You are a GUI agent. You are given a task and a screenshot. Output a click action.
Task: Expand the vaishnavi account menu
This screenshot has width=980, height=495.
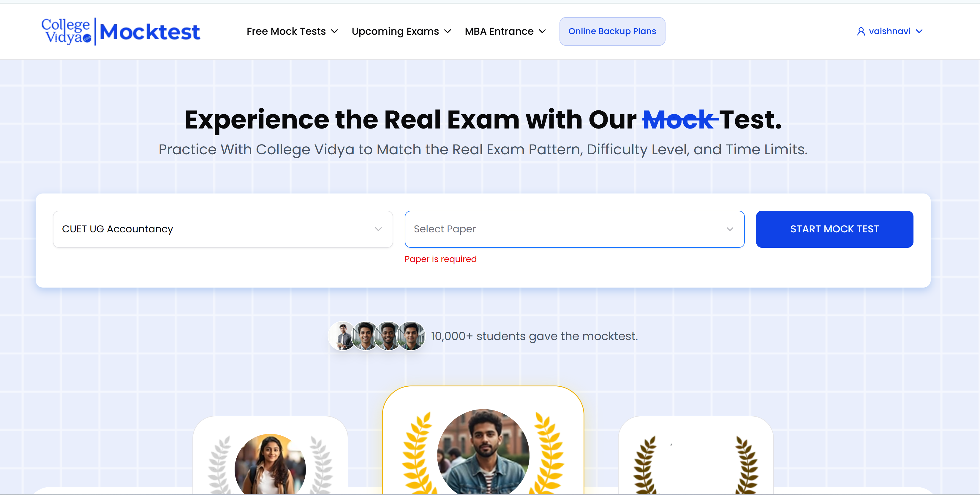coord(889,31)
